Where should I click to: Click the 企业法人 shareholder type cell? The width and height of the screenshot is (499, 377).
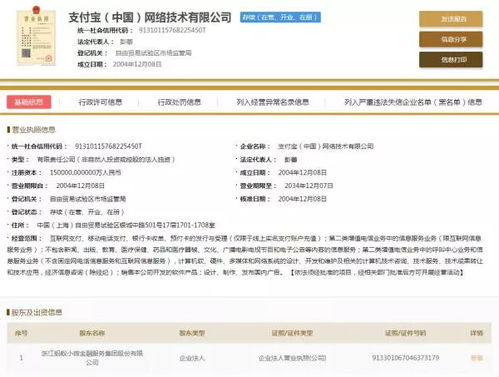point(192,358)
